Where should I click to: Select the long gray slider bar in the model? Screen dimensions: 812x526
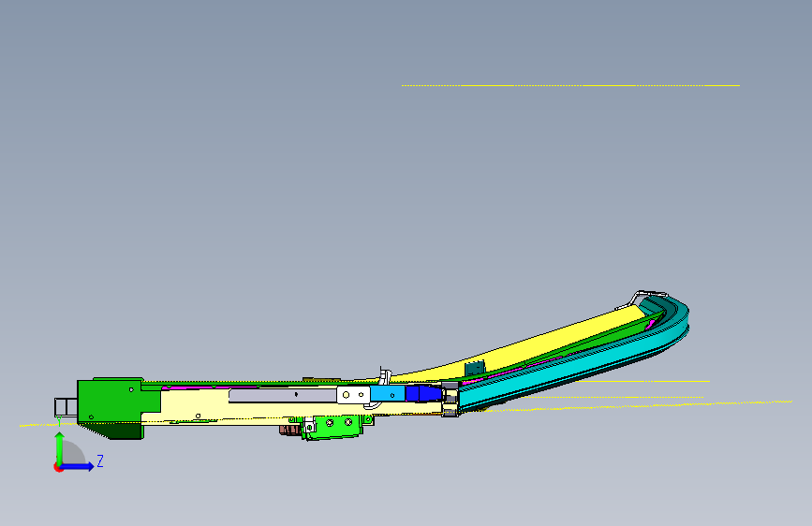[x=282, y=396]
